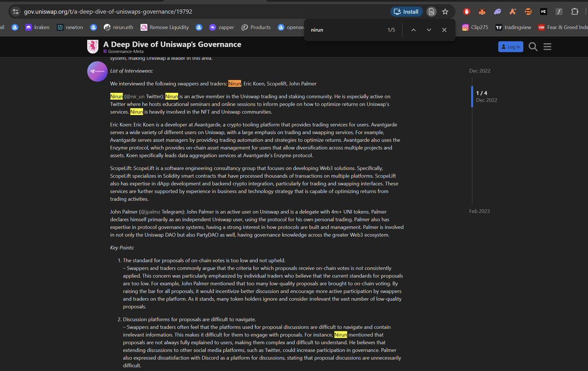Open the Products bookmark
Screen dimensions: 588x371
[x=256, y=27]
